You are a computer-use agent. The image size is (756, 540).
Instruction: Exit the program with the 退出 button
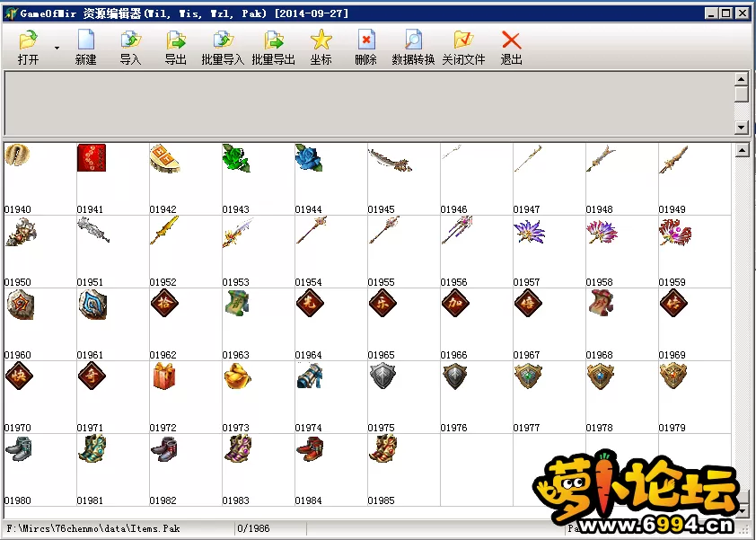click(x=511, y=47)
